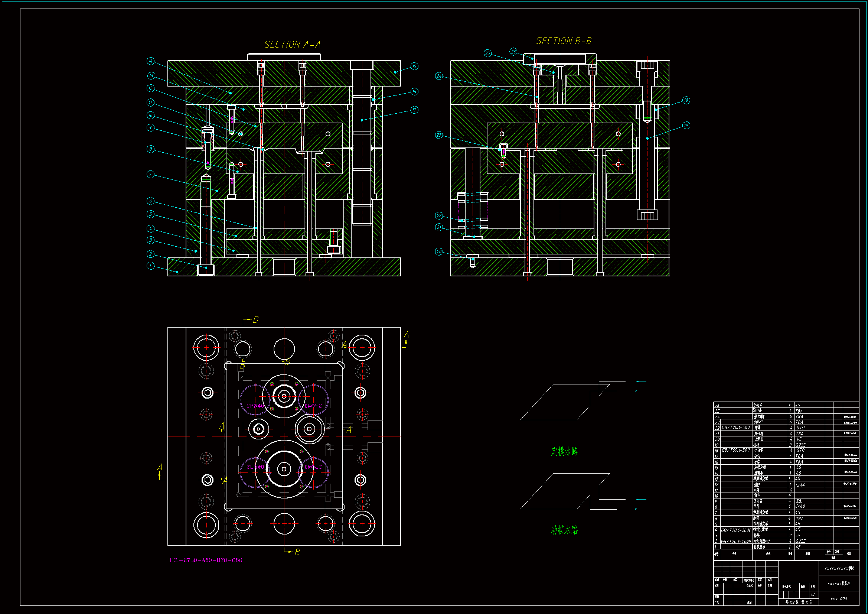This screenshot has height=614, width=868.
Task: Select part balloon number 23
Action: [439, 135]
